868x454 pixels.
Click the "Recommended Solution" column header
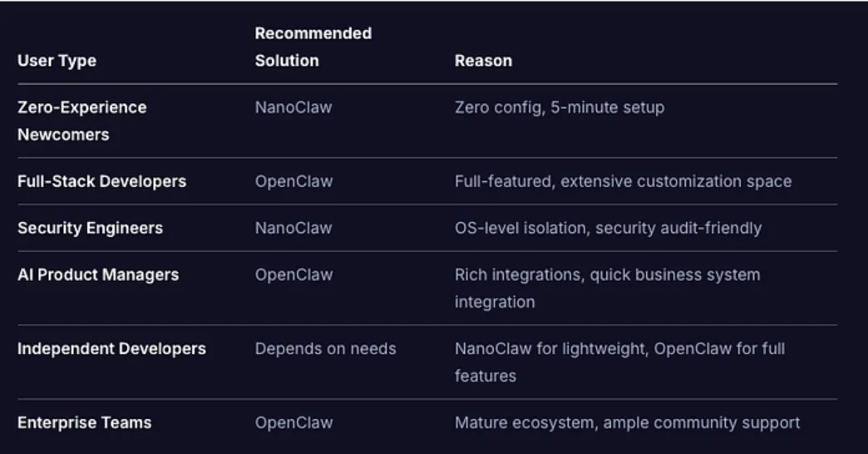(313, 47)
